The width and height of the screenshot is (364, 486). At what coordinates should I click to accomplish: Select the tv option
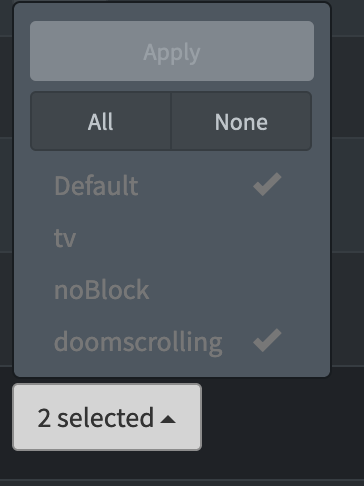tap(172, 238)
